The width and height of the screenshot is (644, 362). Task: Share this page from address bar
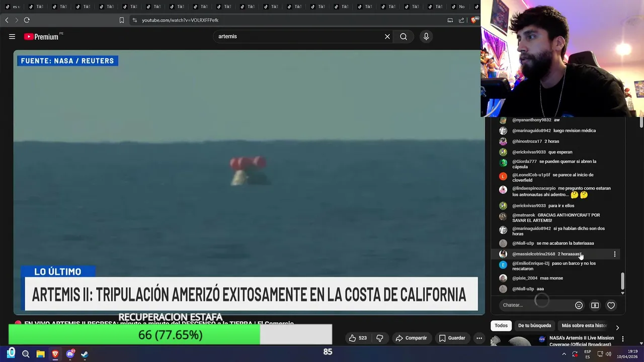[x=461, y=20]
